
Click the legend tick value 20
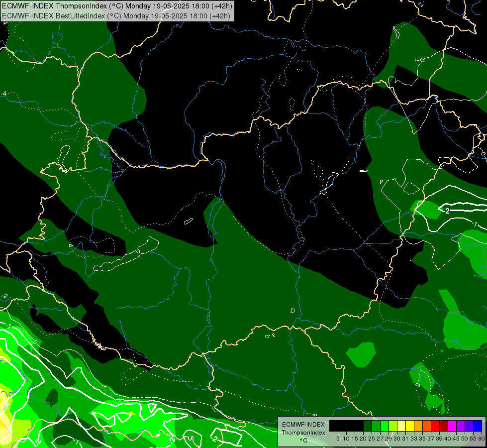coord(363,439)
